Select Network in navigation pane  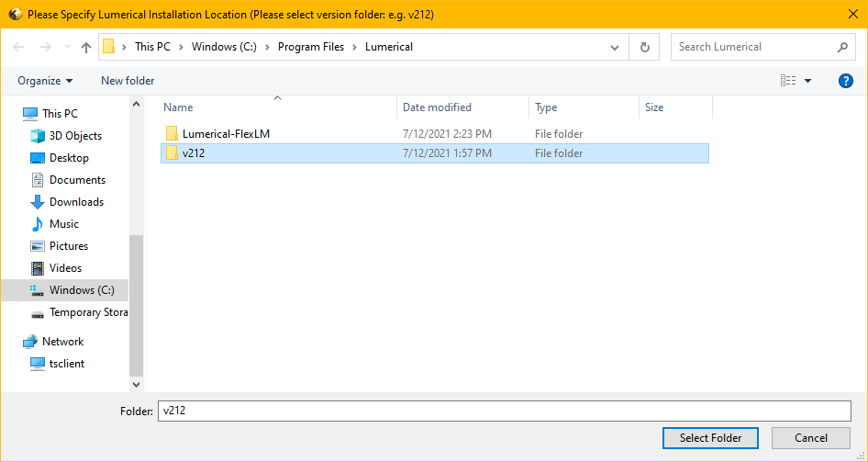click(62, 342)
